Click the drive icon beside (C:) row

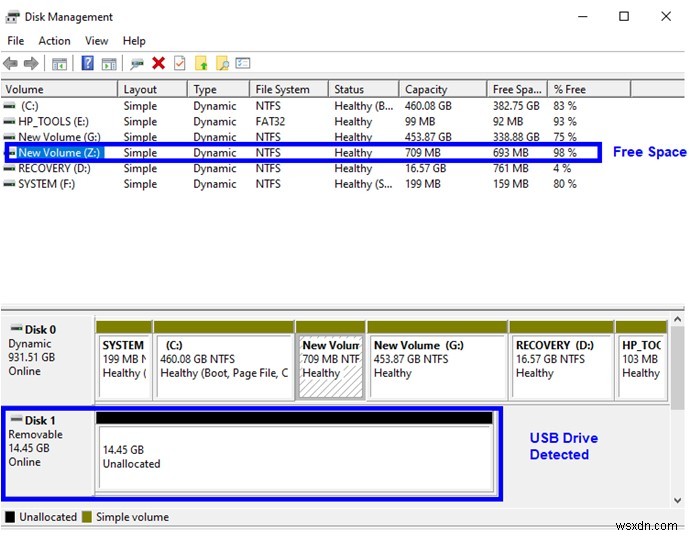(9, 106)
